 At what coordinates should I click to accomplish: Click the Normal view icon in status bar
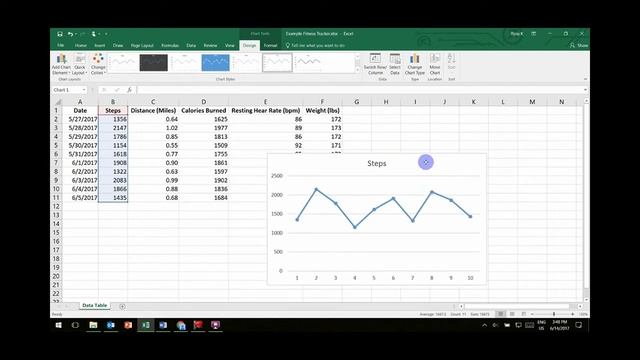(x=500, y=314)
